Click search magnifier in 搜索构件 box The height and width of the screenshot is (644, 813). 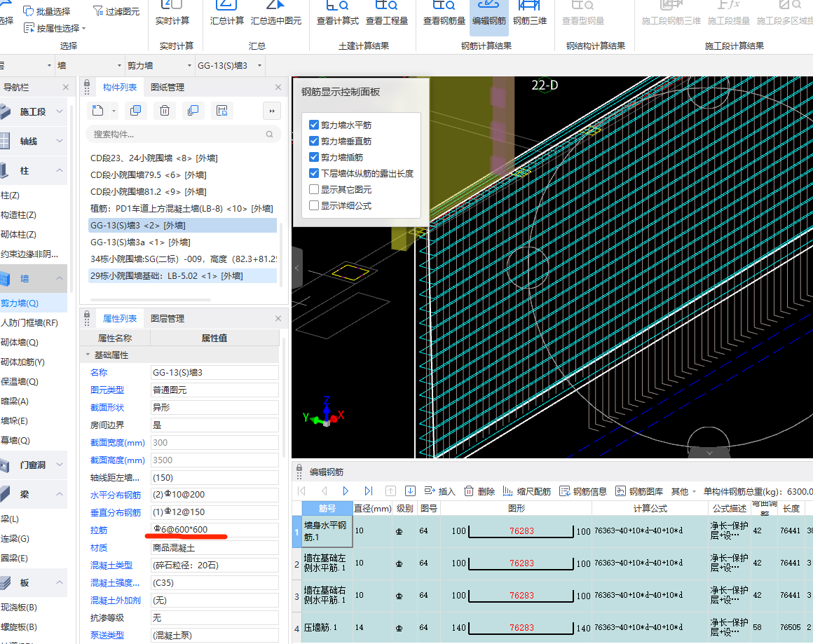pos(269,135)
